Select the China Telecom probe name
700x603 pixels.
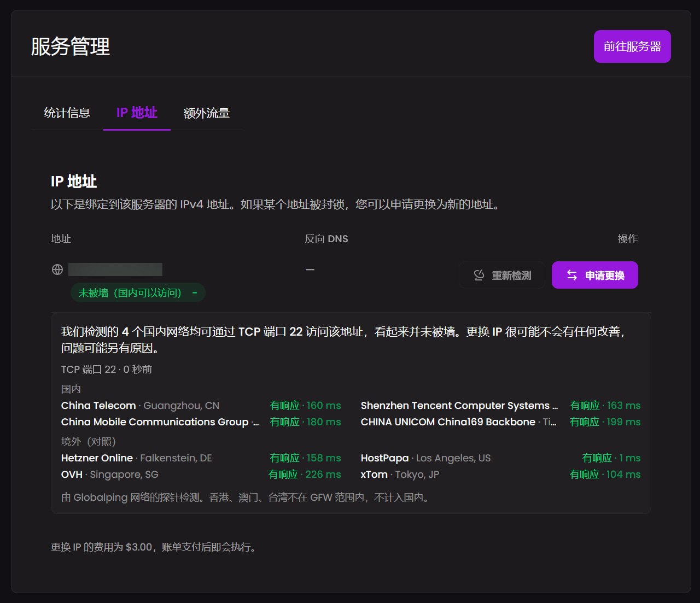click(98, 406)
